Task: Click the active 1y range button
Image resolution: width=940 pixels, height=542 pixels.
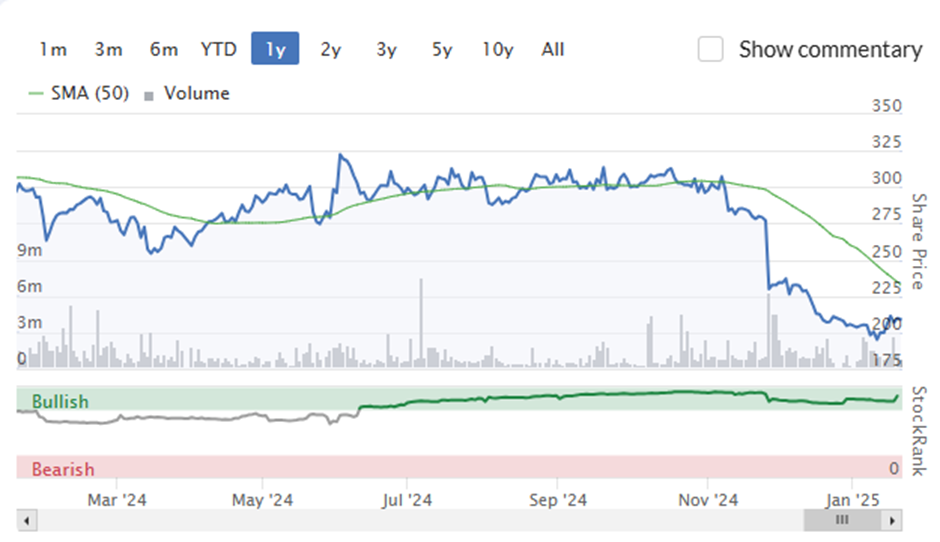Action: [x=275, y=49]
